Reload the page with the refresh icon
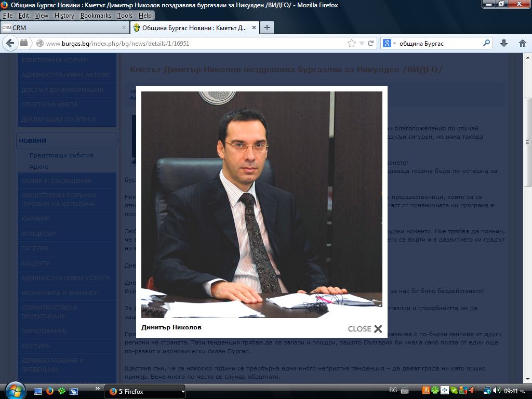 [x=370, y=43]
